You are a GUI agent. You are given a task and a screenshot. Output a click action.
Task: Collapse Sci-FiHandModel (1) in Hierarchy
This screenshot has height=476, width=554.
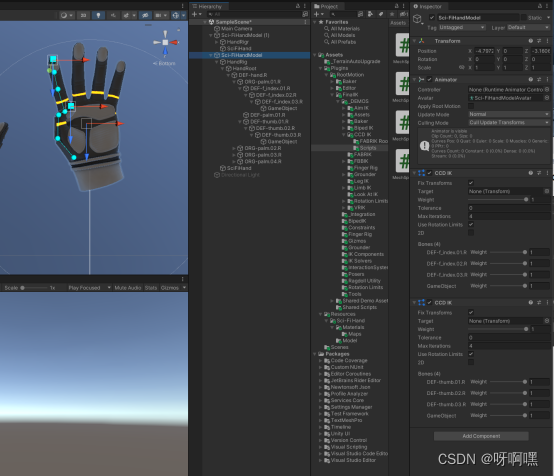coord(211,35)
